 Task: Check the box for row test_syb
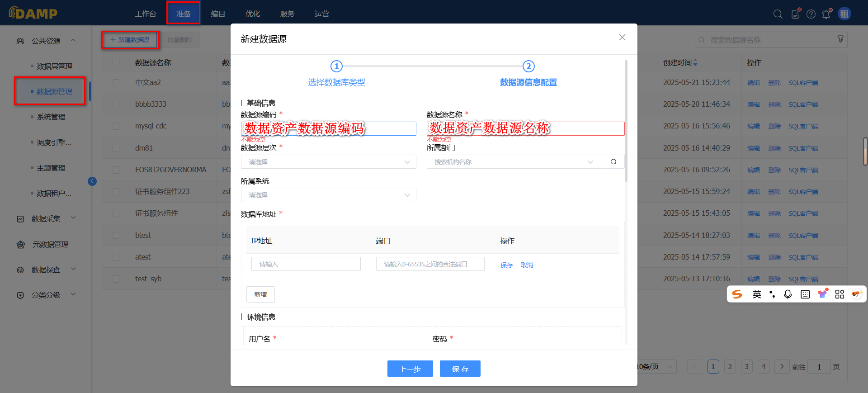(116, 279)
